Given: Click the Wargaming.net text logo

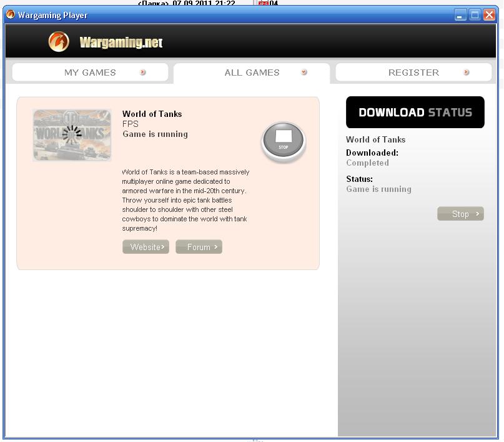Looking at the screenshot, I should click(121, 43).
